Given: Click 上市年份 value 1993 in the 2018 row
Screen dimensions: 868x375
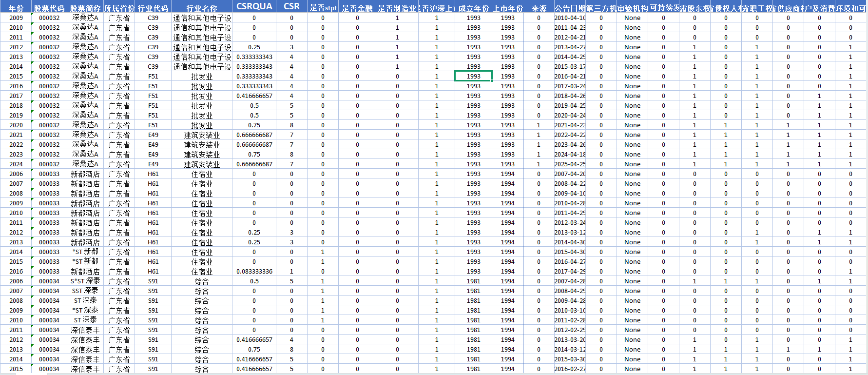Looking at the screenshot, I should pyautogui.click(x=507, y=105).
